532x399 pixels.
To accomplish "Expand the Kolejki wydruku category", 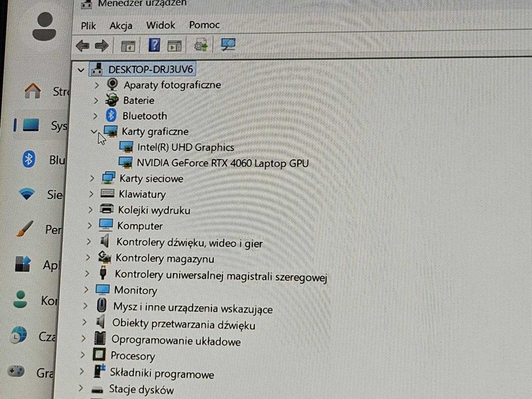I will (x=91, y=210).
